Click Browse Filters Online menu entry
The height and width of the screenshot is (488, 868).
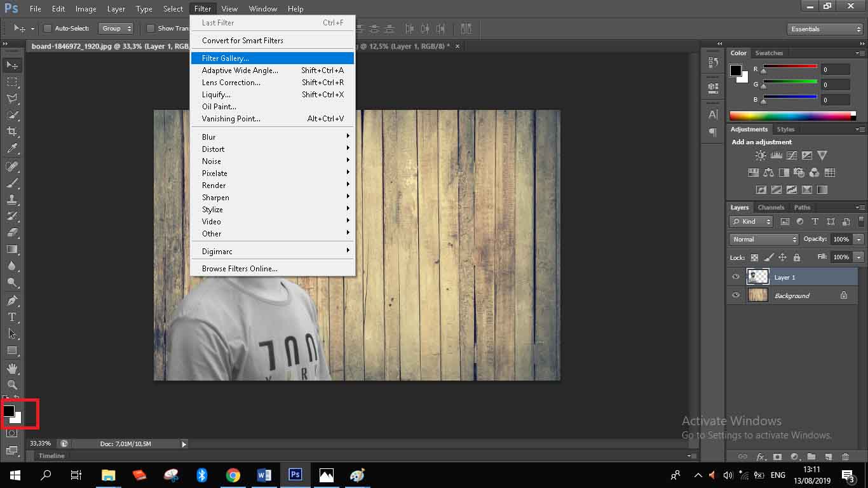(x=240, y=269)
